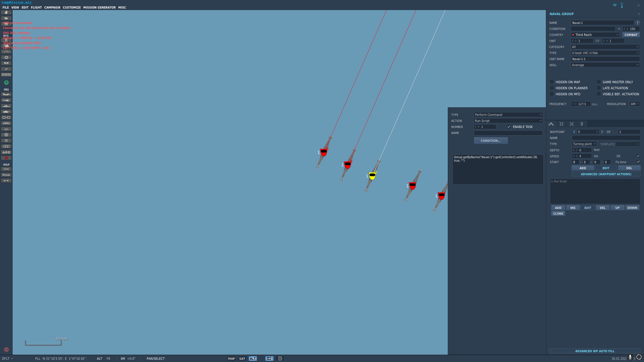Open the FILE menu

(6, 8)
